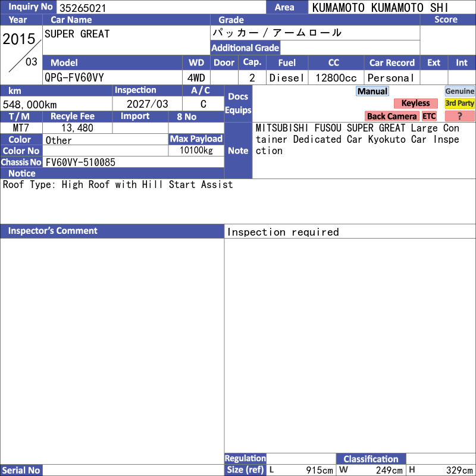Click the Classification header cell
The width and height of the screenshot is (476, 476).
click(x=371, y=459)
